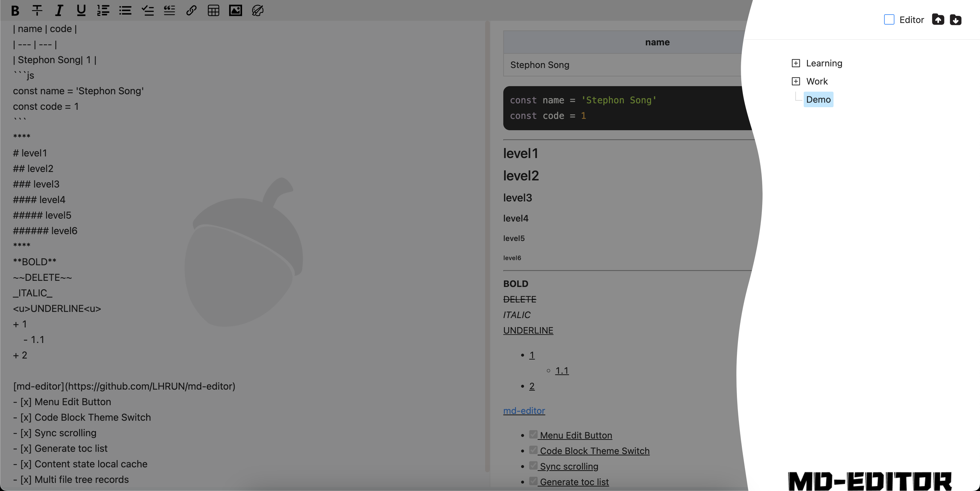
Task: Insert ordered numbered list
Action: coord(103,10)
